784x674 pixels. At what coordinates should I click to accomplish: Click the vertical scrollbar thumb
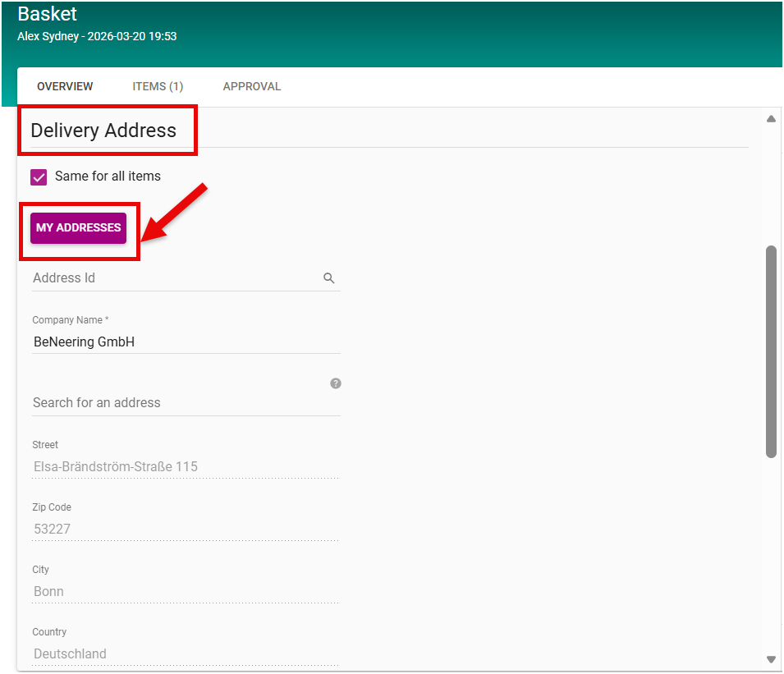point(771,351)
